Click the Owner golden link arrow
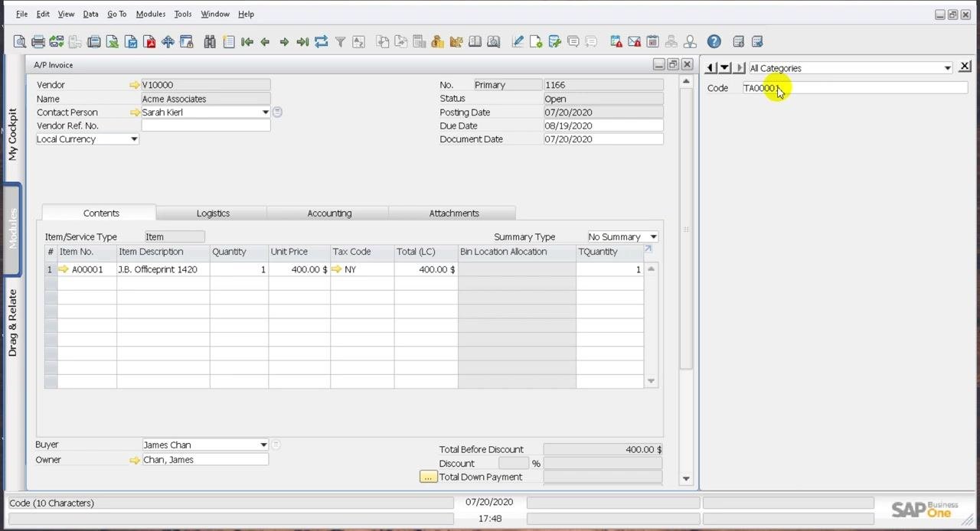This screenshot has height=531, width=980. pyautogui.click(x=135, y=460)
